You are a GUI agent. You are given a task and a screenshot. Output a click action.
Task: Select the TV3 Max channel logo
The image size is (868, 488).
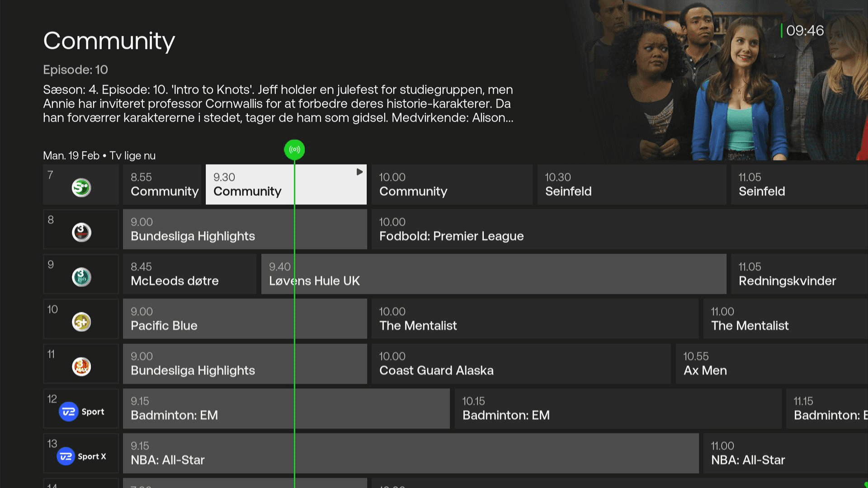pos(80,366)
